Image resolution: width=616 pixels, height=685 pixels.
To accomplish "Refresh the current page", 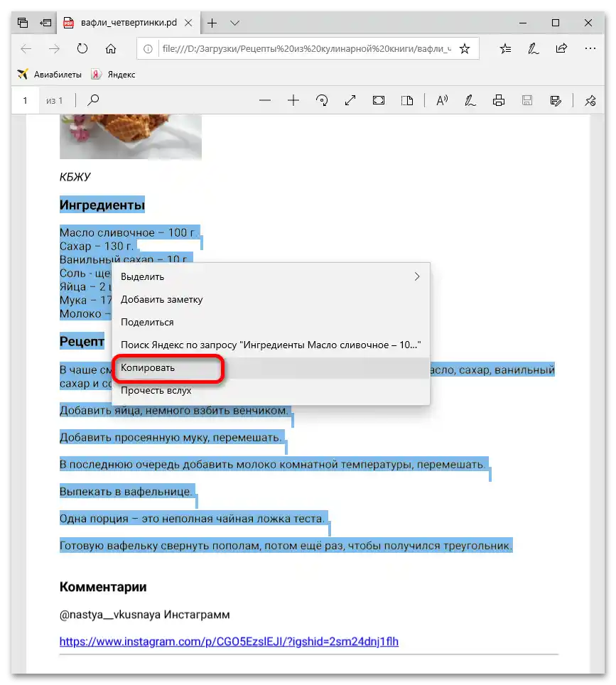I will (82, 48).
